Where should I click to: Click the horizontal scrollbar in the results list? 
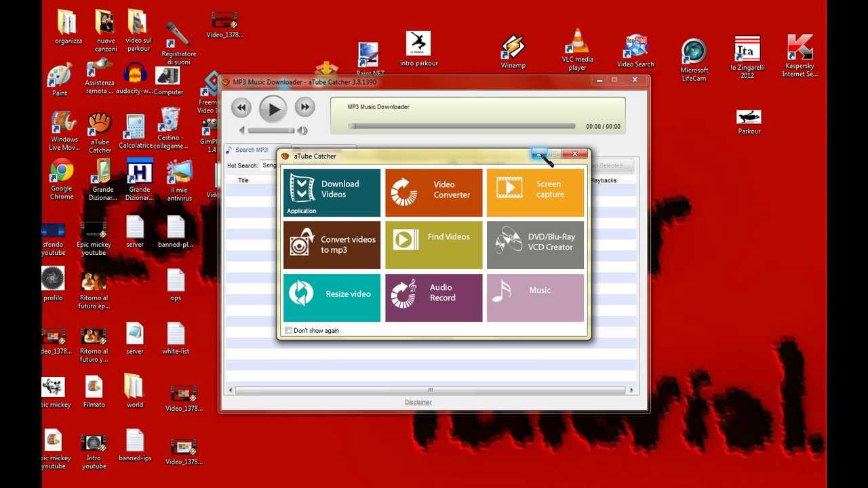430,390
